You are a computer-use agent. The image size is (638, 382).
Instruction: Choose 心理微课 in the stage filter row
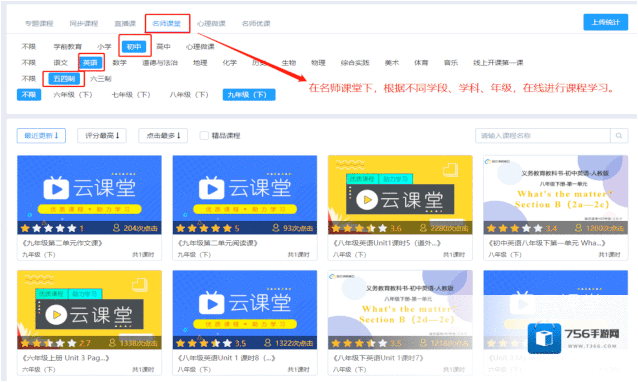pos(200,47)
